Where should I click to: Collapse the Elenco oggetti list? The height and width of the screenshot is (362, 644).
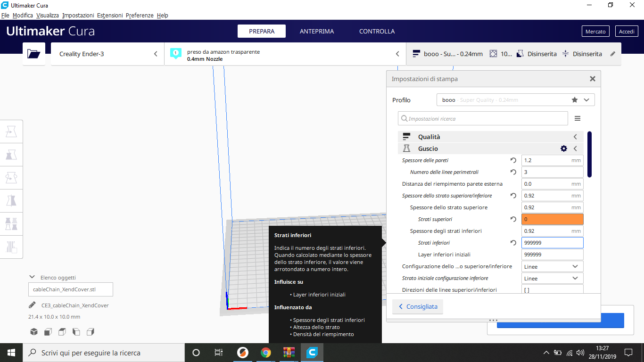pos(32,277)
